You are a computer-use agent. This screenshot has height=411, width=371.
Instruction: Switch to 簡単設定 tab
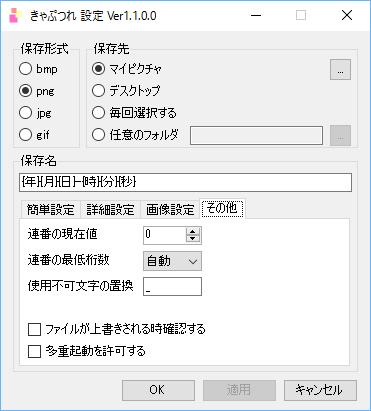coord(50,210)
